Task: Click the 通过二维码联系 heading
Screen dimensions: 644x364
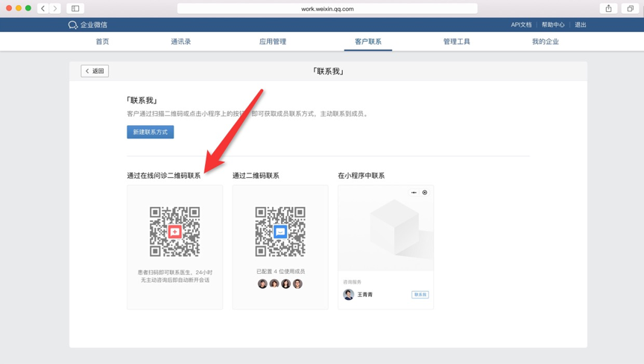Action: point(256,176)
